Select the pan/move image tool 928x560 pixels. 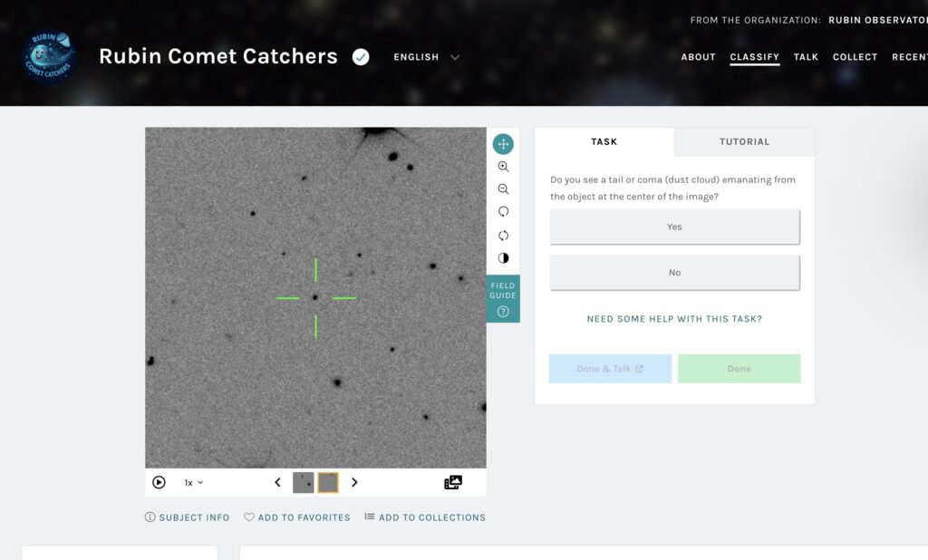[x=503, y=144]
